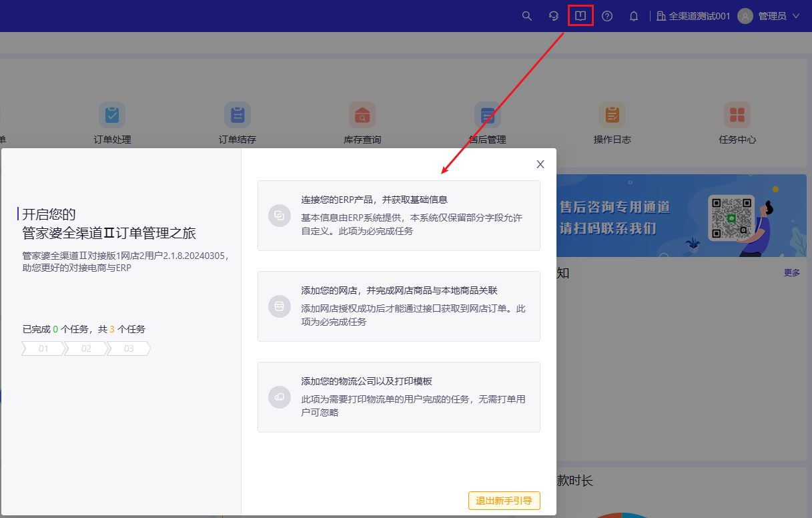Click the 订单处理 label text
The height and width of the screenshot is (518, 812).
pos(112,140)
